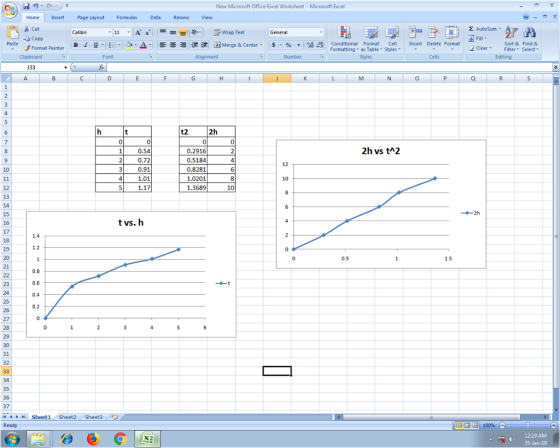
Task: Switch to the Review tab
Action: click(x=181, y=18)
